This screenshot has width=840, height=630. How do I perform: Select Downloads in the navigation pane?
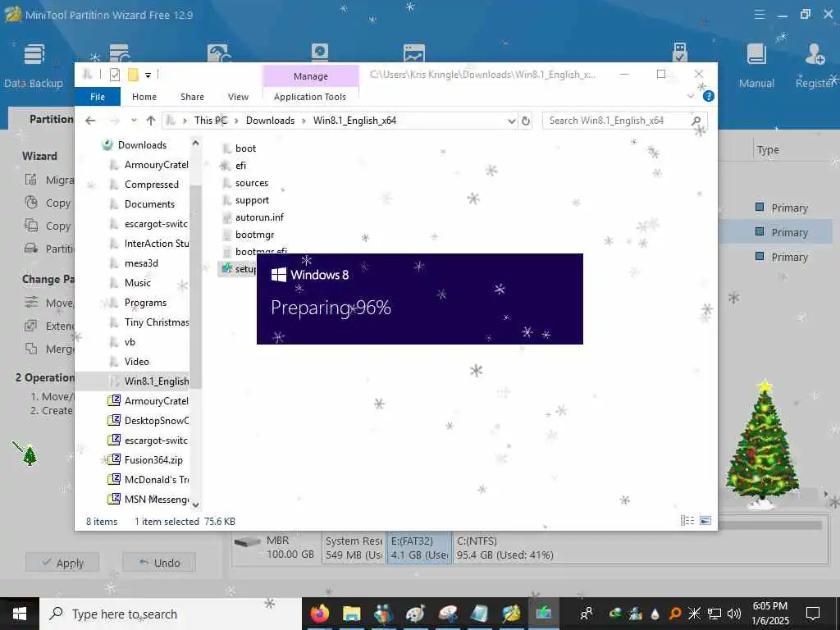(142, 144)
